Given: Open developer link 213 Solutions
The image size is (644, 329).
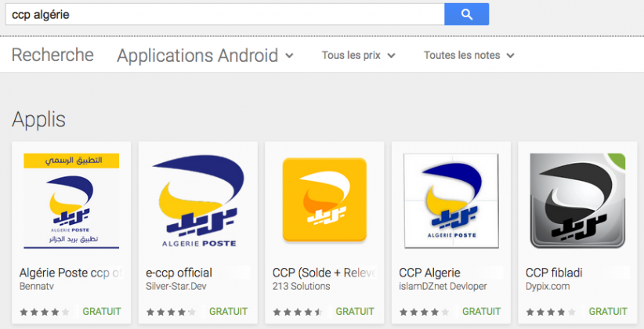Looking at the screenshot, I should (301, 286).
